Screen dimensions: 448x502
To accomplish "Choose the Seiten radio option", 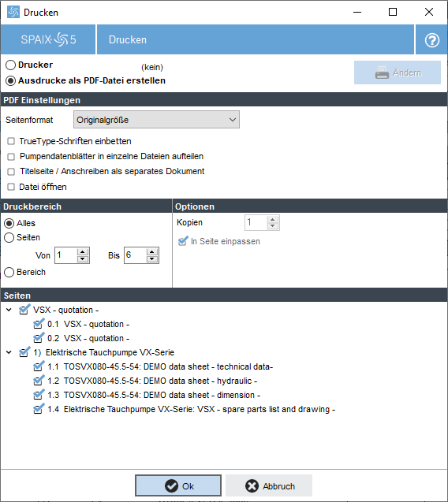I will (9, 237).
